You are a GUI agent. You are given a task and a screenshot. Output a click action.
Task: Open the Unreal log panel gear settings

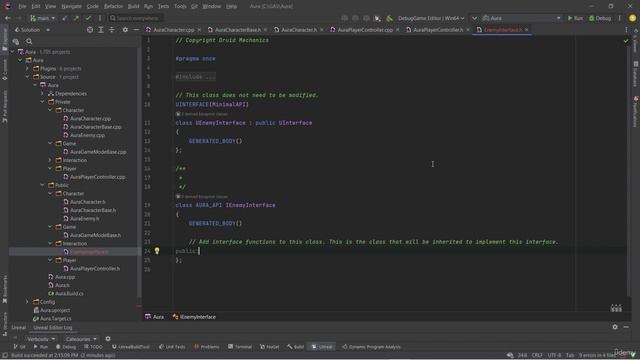pos(615,327)
